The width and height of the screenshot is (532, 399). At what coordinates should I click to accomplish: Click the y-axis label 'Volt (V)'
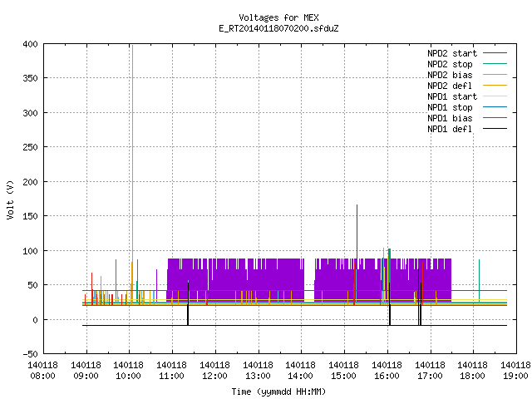coord(10,199)
